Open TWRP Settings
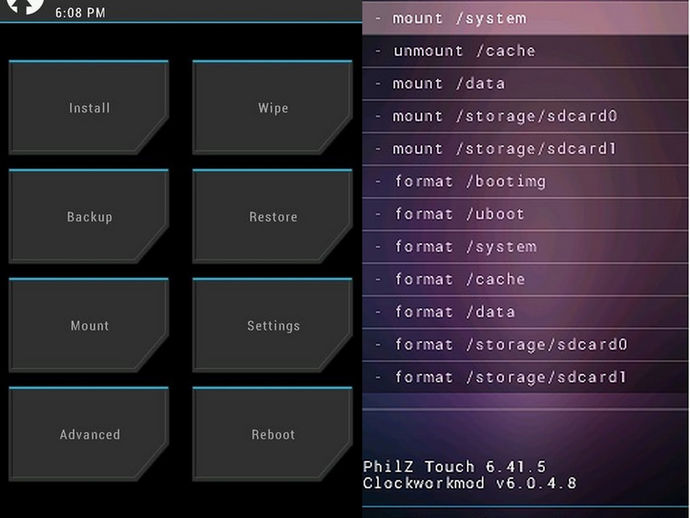The image size is (690, 518). pyautogui.click(x=272, y=325)
